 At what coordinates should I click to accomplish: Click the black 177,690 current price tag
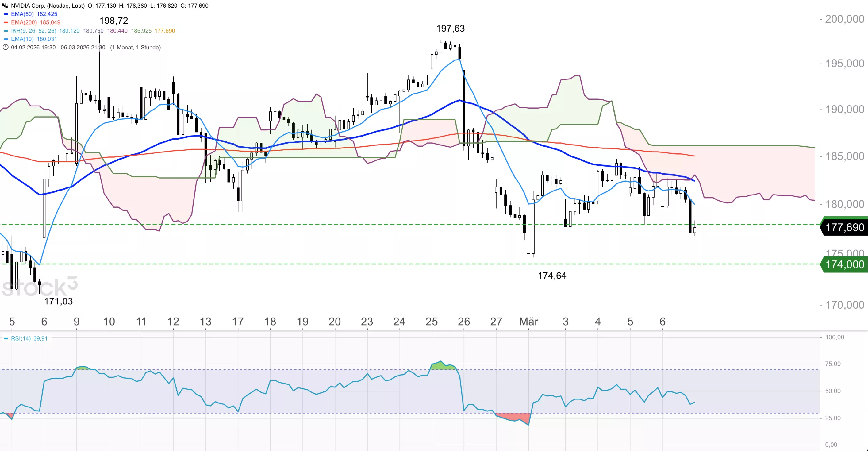[844, 228]
